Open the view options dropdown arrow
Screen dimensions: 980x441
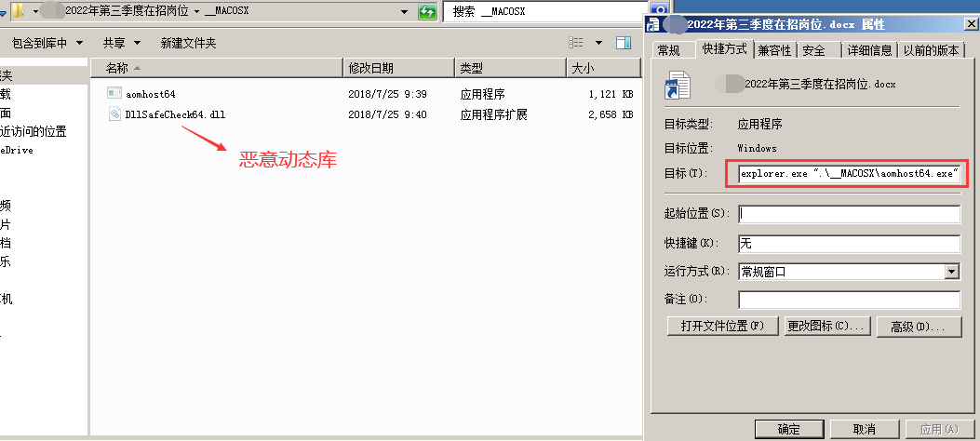(x=598, y=43)
